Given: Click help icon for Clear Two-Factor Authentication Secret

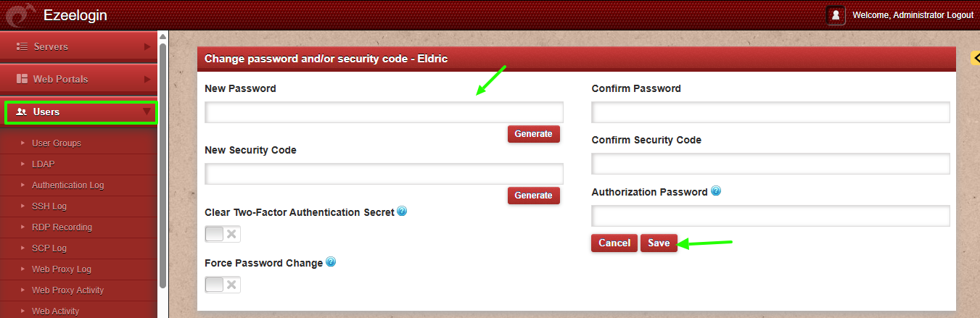Looking at the screenshot, I should click(x=402, y=212).
